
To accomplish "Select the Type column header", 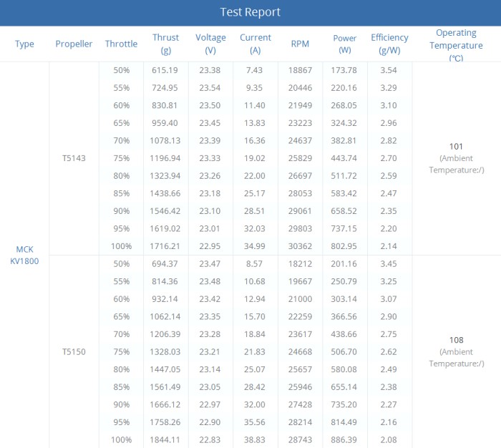I will click(x=24, y=44).
